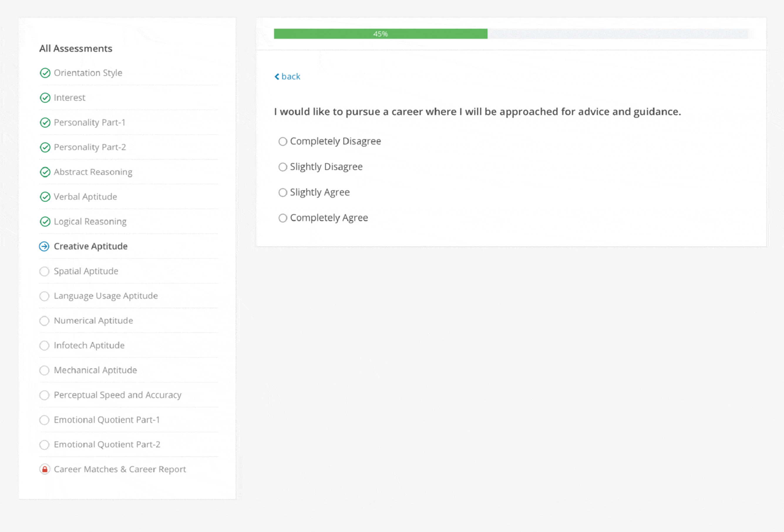
Task: Click the blue arrow icon beside Creative Aptitude
Action: coord(44,247)
